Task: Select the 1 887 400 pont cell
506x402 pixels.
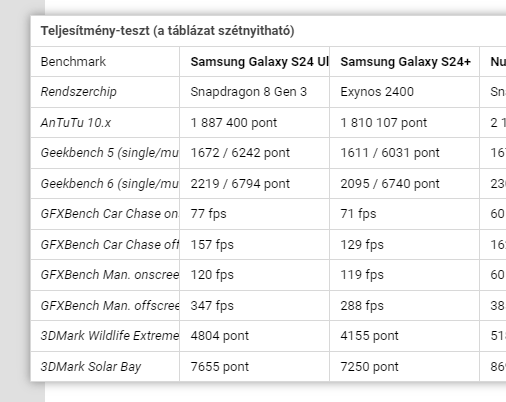Action: [234, 123]
